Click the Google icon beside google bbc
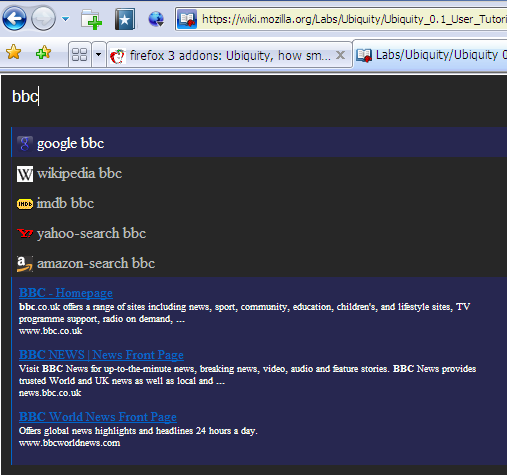This screenshot has height=475, width=507. 25,144
